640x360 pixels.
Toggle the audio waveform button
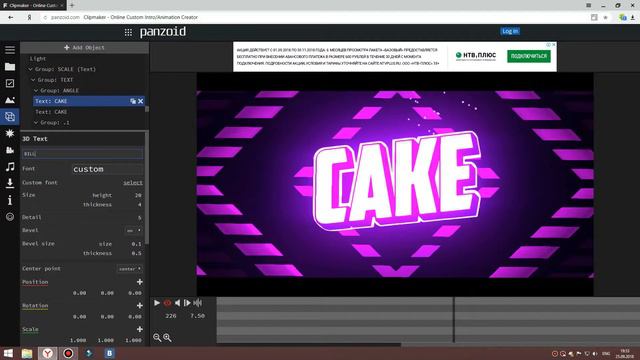(x=198, y=303)
